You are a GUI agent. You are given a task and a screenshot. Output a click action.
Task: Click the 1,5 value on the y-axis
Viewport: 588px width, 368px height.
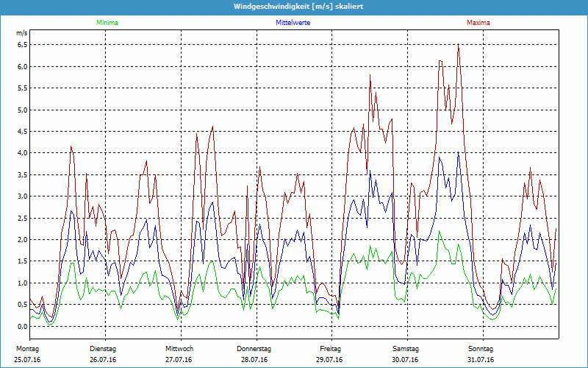(23, 261)
